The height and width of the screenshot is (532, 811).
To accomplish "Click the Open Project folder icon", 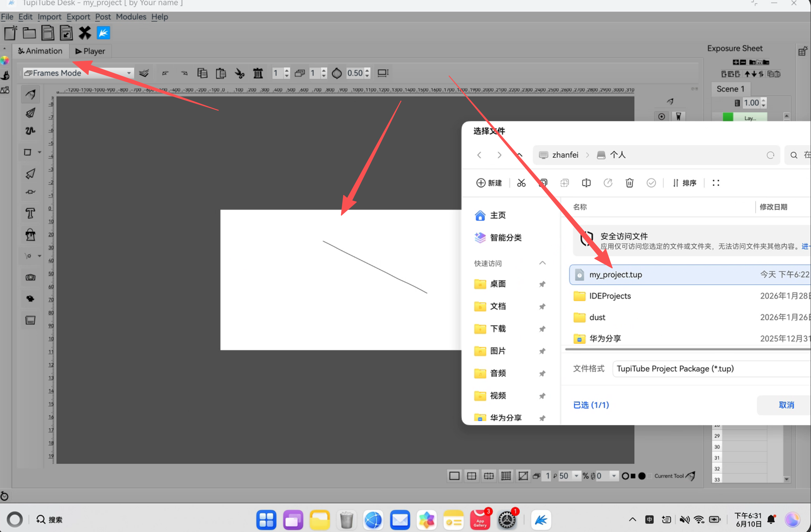I will tap(29, 33).
